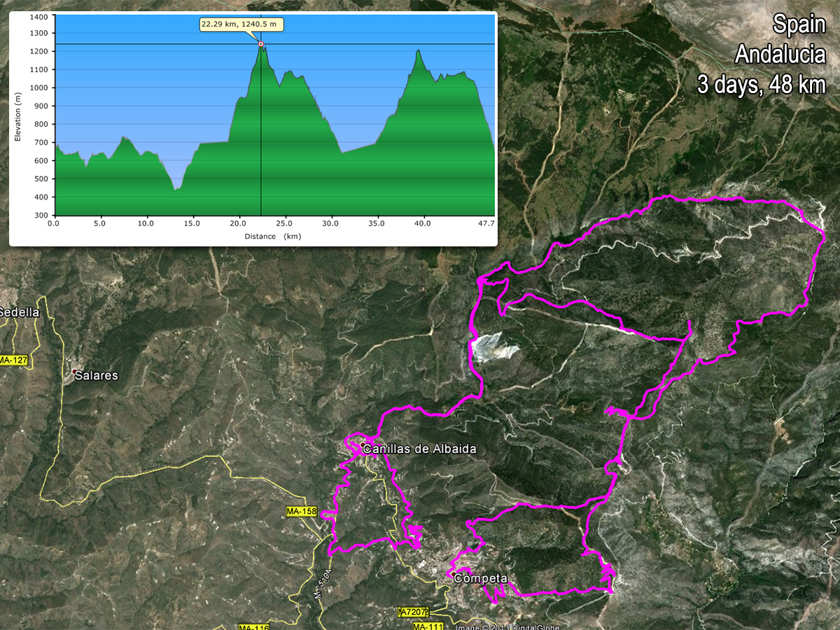Click the Canillas de Albaida label
The height and width of the screenshot is (630, 840).
419,449
